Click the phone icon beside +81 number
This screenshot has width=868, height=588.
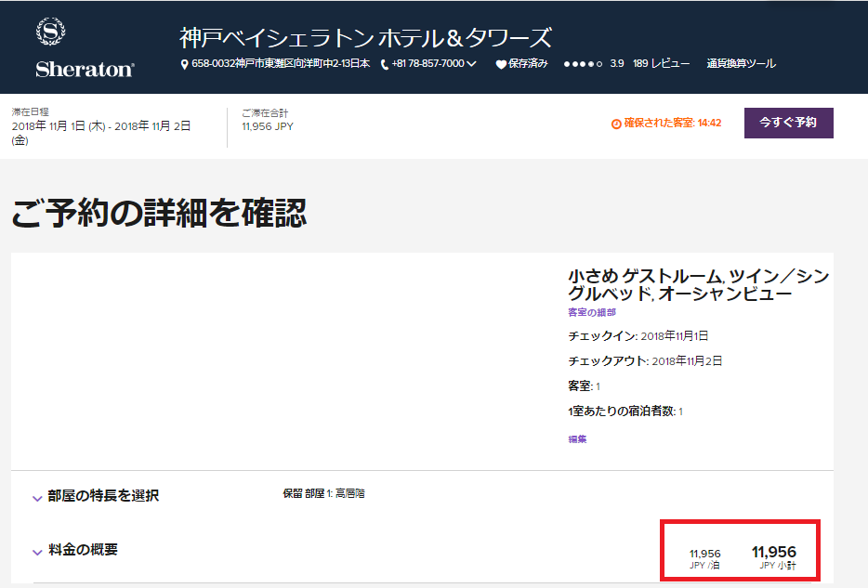point(385,65)
